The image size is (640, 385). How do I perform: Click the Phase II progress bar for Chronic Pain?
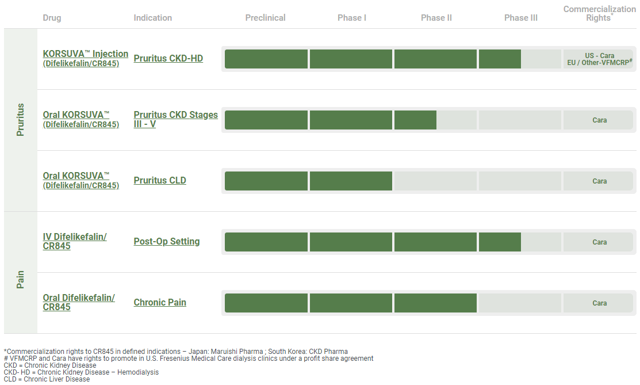coord(436,303)
